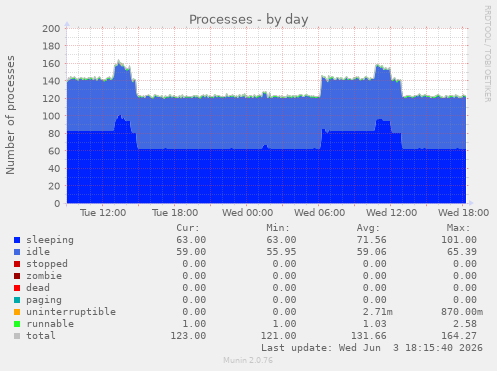The image size is (497, 371).
Task: Click the 'Tue 18:00' x-axis label
Action: pyautogui.click(x=175, y=213)
